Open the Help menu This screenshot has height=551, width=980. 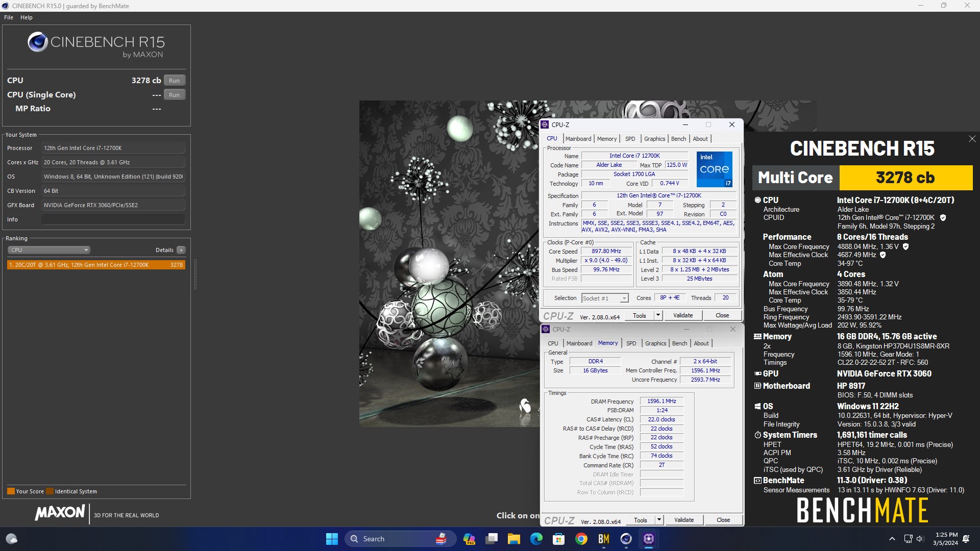pyautogui.click(x=27, y=17)
